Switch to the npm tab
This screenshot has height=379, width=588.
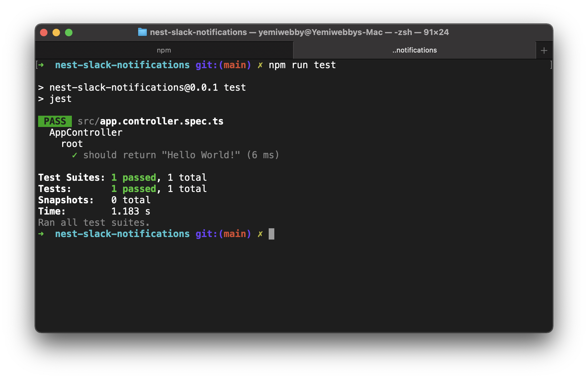pyautogui.click(x=164, y=50)
